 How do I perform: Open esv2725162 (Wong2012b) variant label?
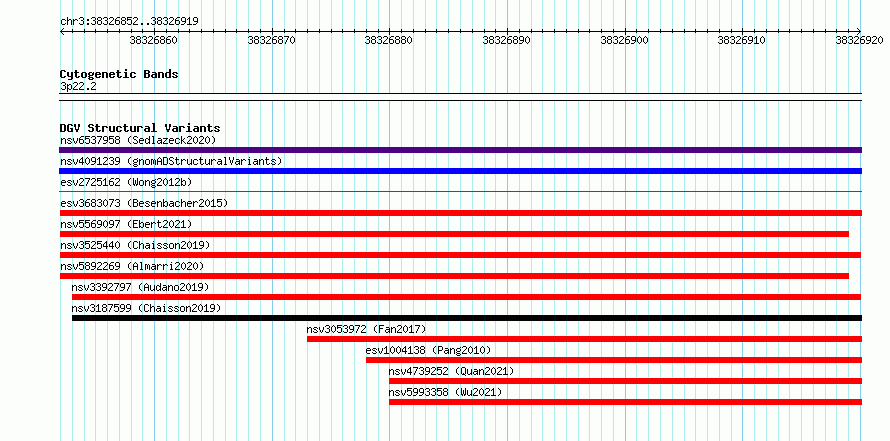click(126, 182)
